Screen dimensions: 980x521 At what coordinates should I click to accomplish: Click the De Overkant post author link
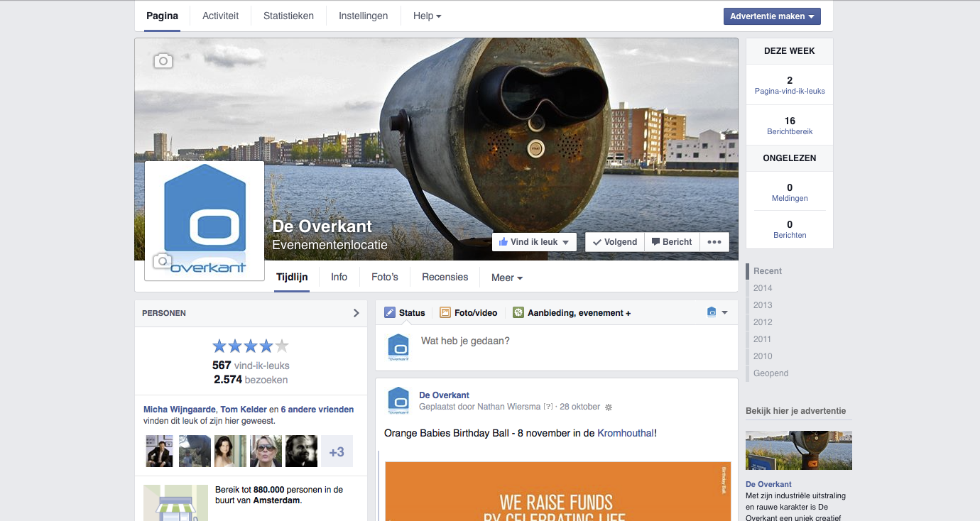pyautogui.click(x=445, y=395)
